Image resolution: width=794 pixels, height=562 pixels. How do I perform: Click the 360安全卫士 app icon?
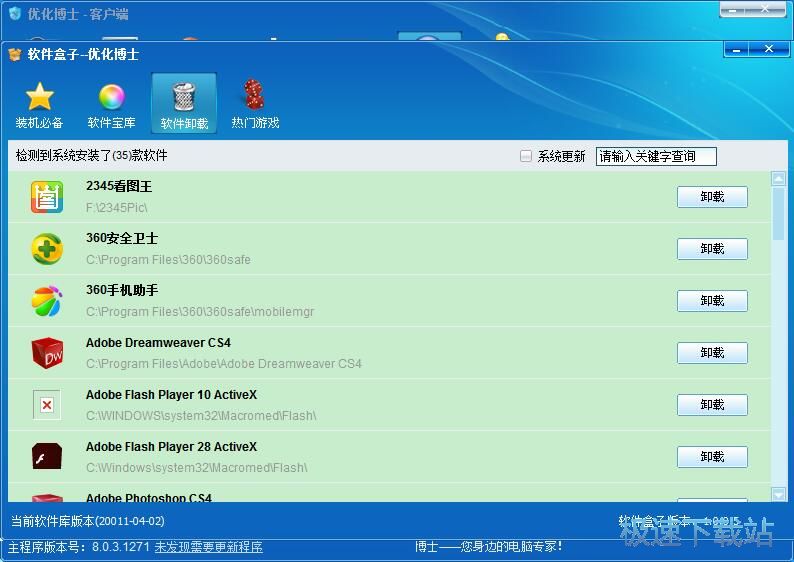click(x=47, y=249)
